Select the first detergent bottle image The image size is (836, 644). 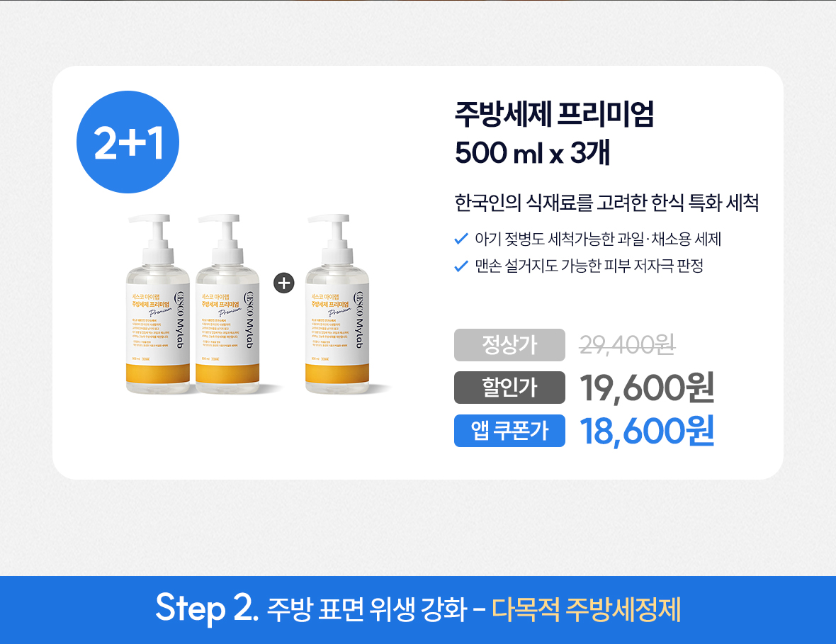(158, 304)
